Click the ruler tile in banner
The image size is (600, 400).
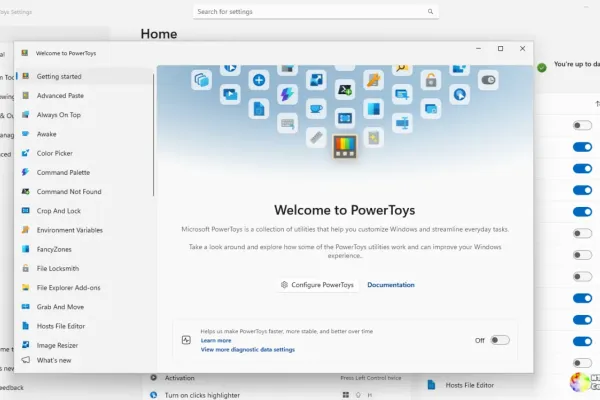pyautogui.click(x=316, y=137)
